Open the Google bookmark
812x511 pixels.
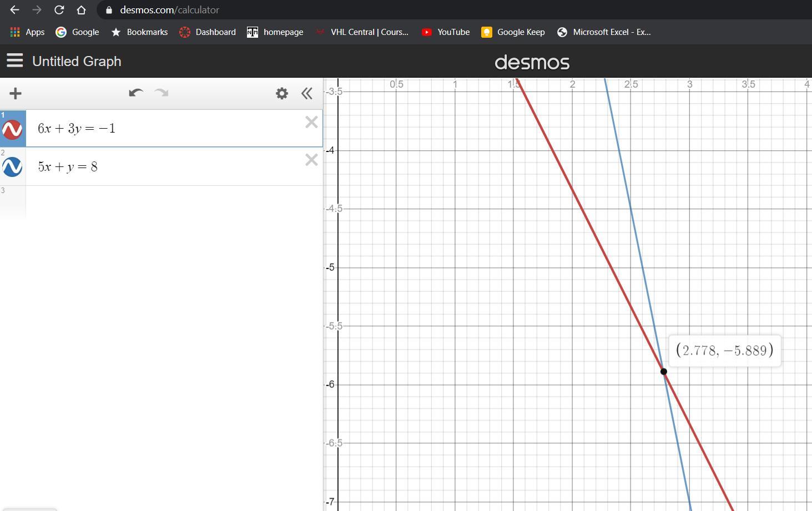point(77,32)
